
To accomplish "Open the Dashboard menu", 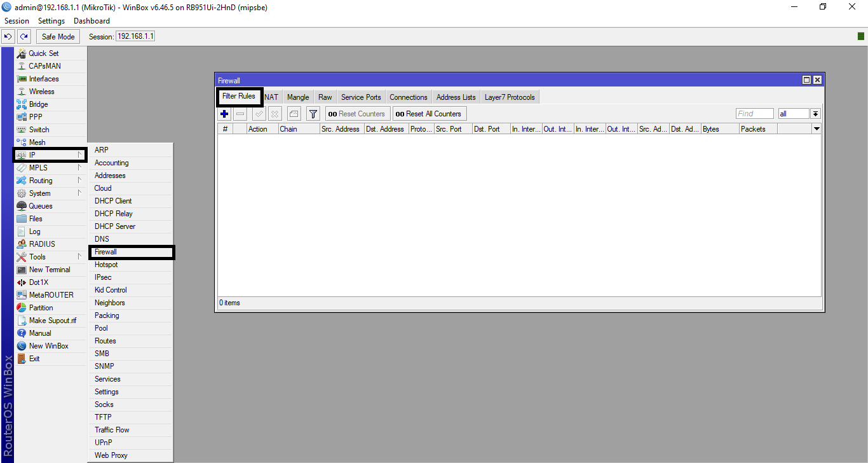I will tap(92, 21).
